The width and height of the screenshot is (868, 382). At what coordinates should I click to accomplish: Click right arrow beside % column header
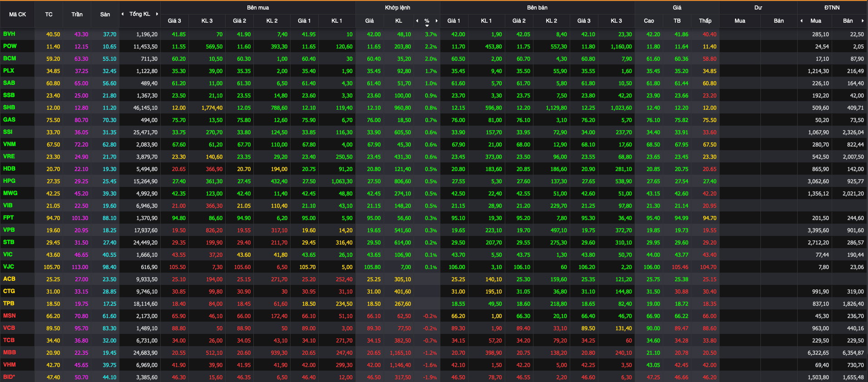coord(437,20)
